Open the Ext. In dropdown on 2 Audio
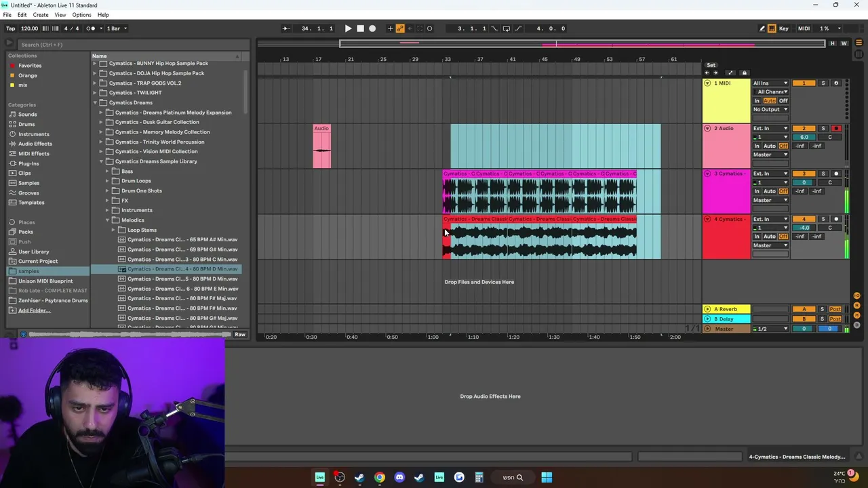The height and width of the screenshot is (488, 868). (x=770, y=128)
